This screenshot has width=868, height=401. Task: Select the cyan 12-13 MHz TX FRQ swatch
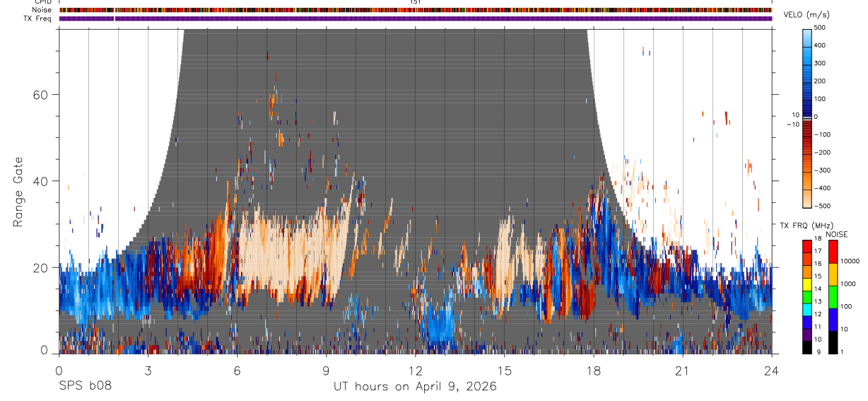(x=807, y=308)
